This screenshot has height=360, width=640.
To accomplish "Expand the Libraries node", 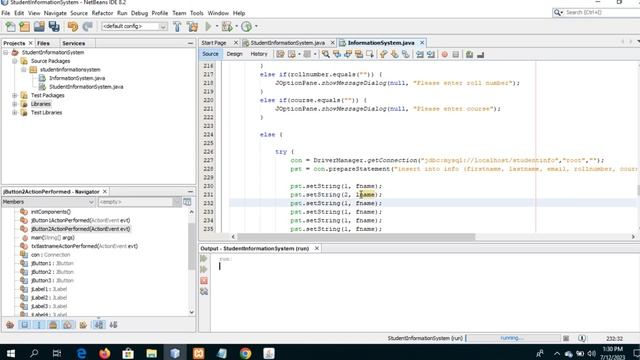I will pos(15,104).
